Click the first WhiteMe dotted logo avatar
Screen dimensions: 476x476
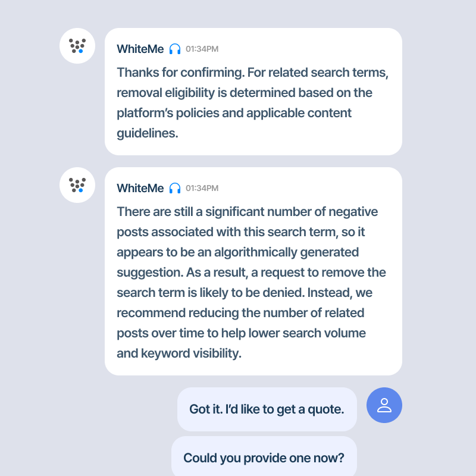[x=77, y=46]
